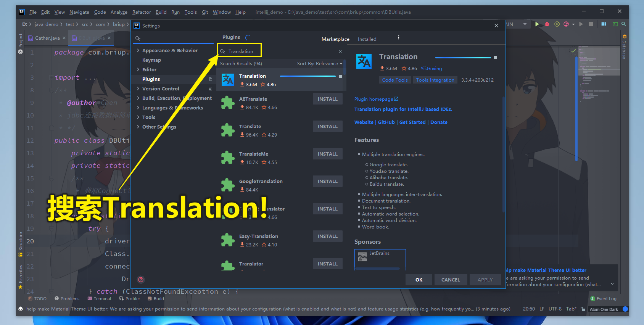
Task: Expand Languages & Frameworks node
Action: (138, 108)
